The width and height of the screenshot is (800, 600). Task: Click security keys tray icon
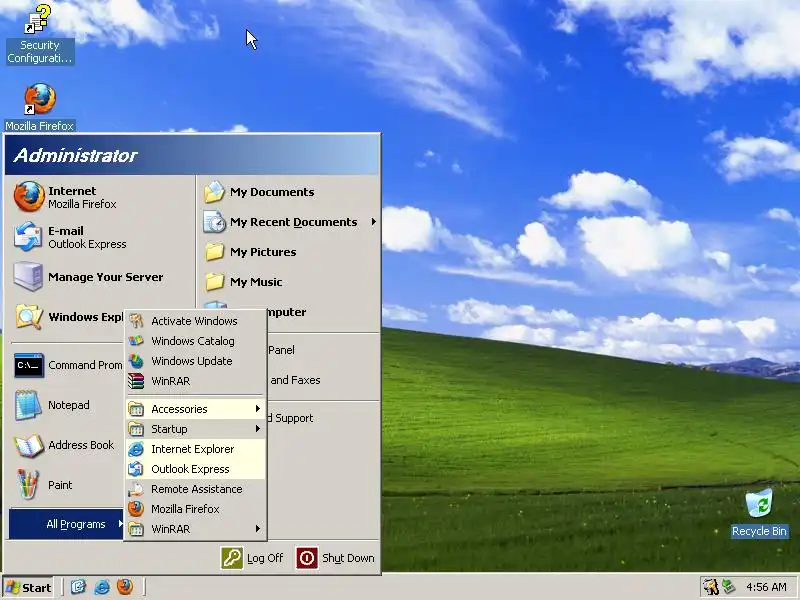click(710, 587)
